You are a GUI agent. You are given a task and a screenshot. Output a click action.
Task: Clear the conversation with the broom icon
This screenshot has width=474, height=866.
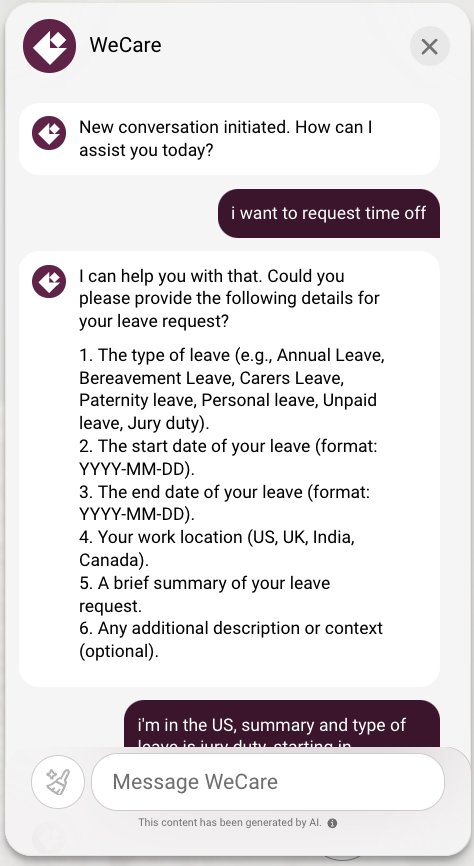pos(57,782)
